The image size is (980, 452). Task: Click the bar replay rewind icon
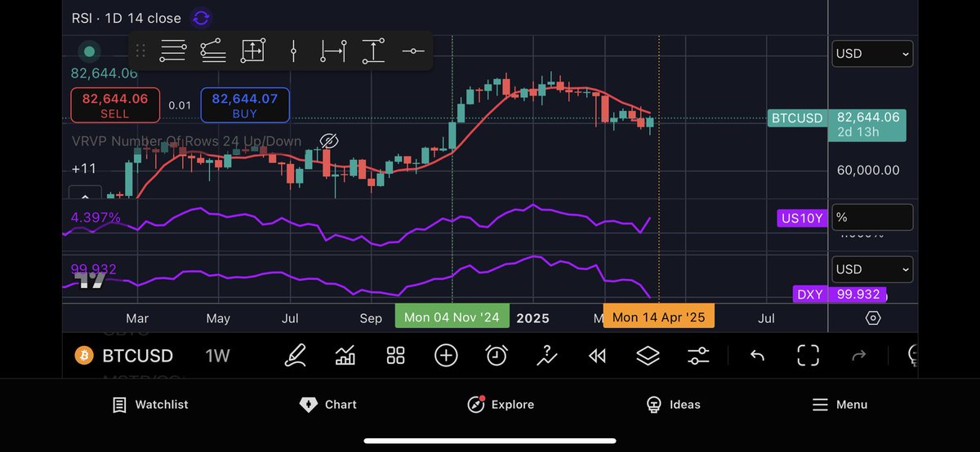click(598, 356)
